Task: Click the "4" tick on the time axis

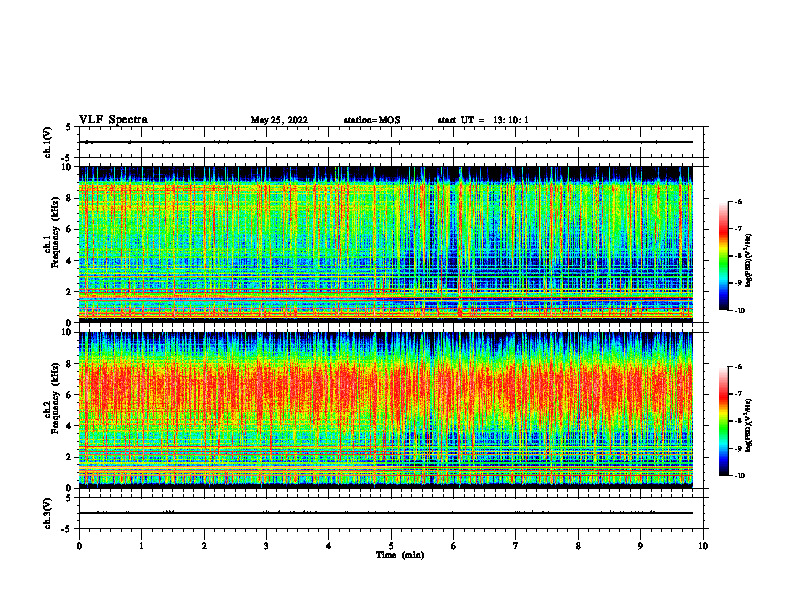Action: tap(328, 546)
